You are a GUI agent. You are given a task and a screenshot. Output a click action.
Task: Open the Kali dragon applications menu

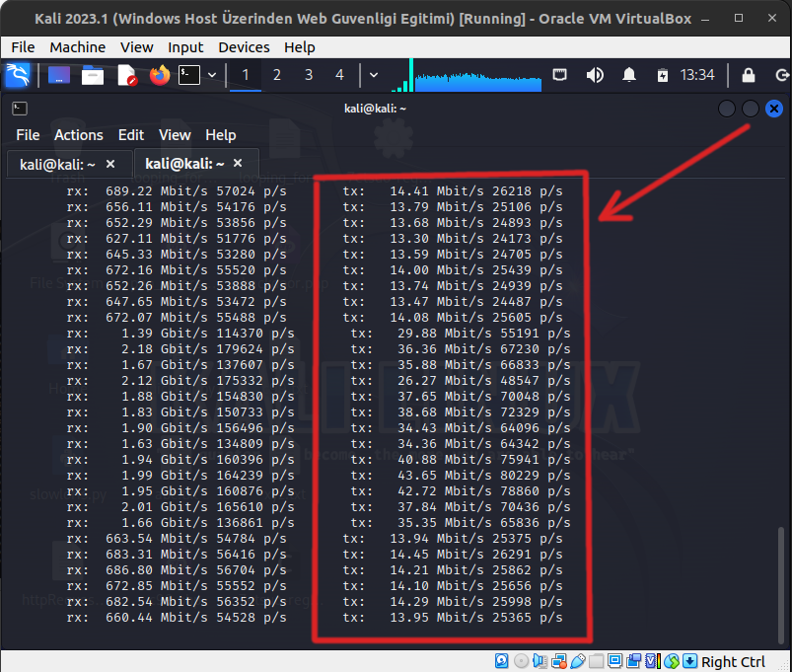(x=18, y=75)
